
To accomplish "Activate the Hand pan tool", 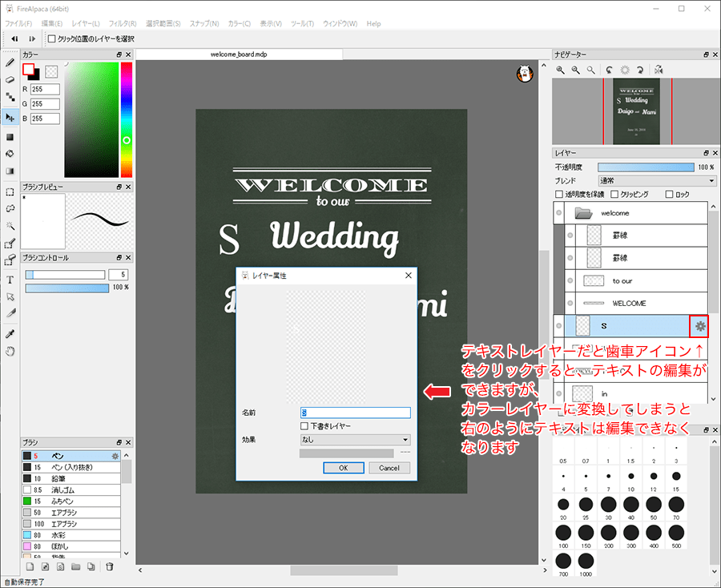I will pos(10,351).
